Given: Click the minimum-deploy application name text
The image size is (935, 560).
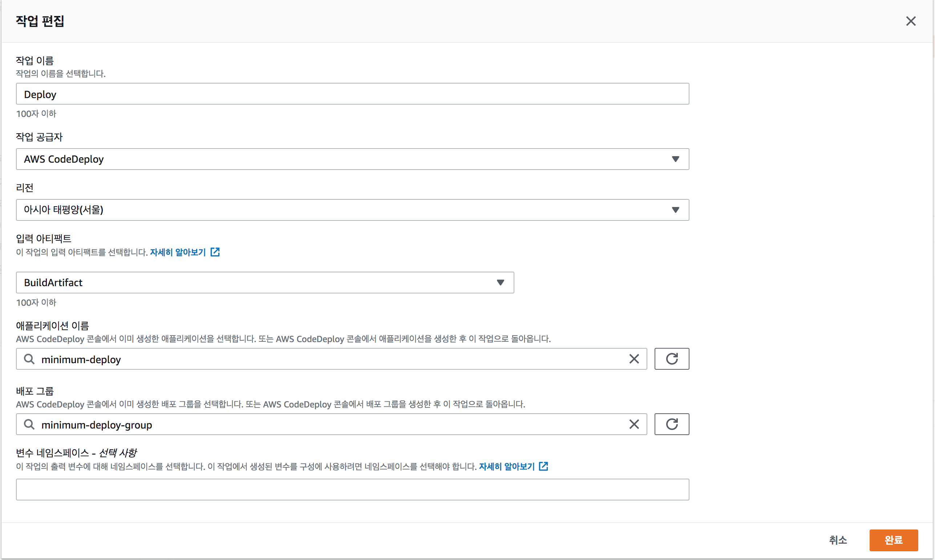Looking at the screenshot, I should (x=81, y=360).
